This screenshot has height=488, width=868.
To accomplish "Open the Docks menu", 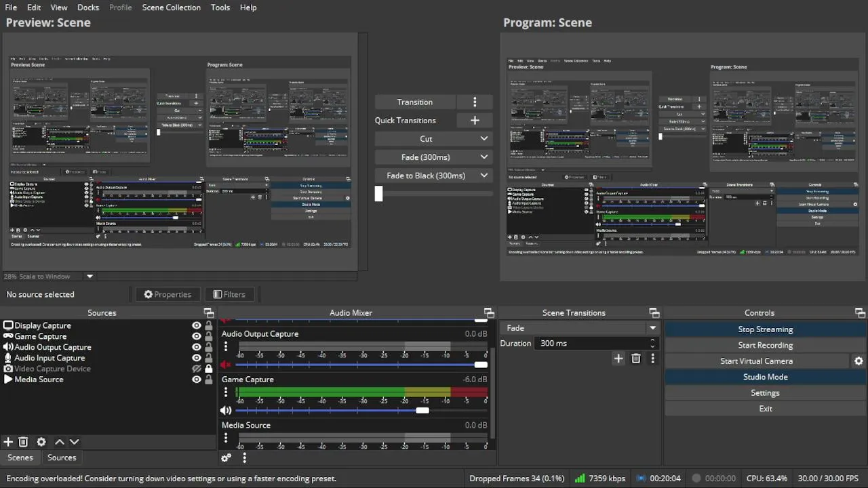I will point(88,7).
